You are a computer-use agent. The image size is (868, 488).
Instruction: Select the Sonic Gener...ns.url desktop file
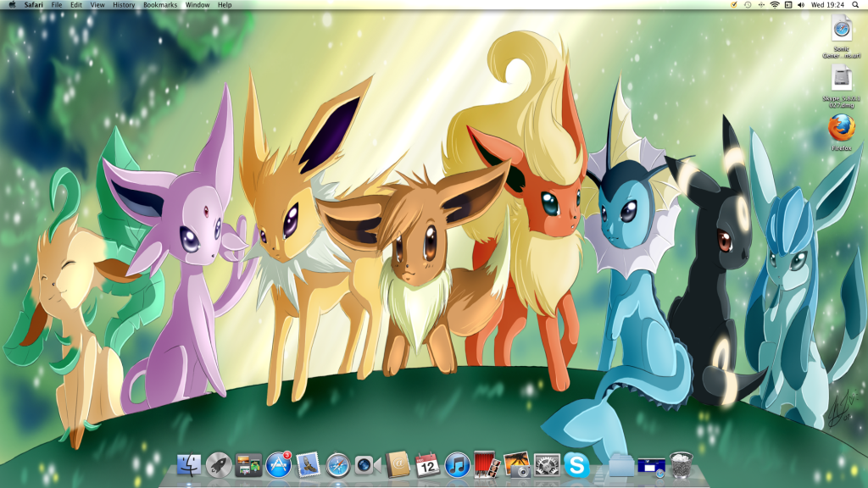pos(842,36)
